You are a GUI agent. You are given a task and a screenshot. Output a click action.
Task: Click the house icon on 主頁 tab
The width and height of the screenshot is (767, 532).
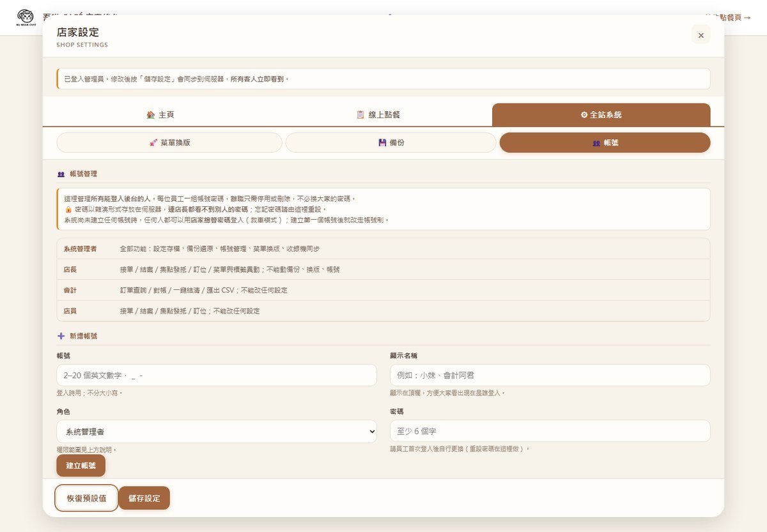(151, 115)
